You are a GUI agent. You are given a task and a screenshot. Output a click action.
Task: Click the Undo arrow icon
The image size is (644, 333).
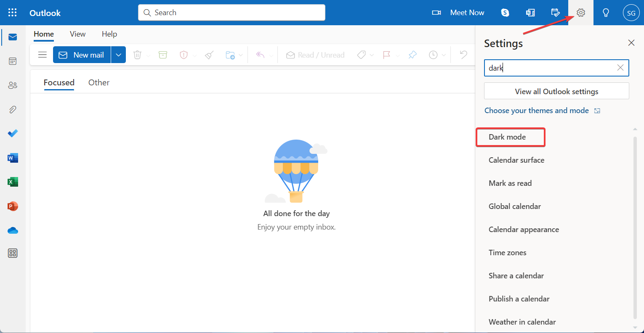pos(463,55)
